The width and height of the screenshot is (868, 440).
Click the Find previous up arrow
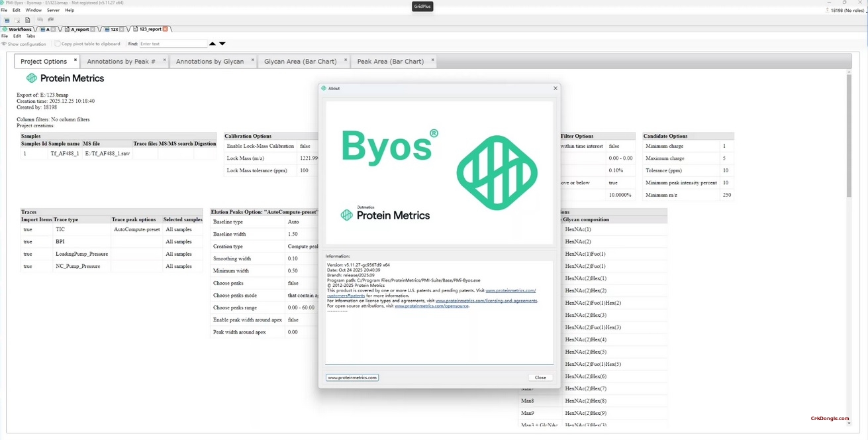click(x=213, y=44)
